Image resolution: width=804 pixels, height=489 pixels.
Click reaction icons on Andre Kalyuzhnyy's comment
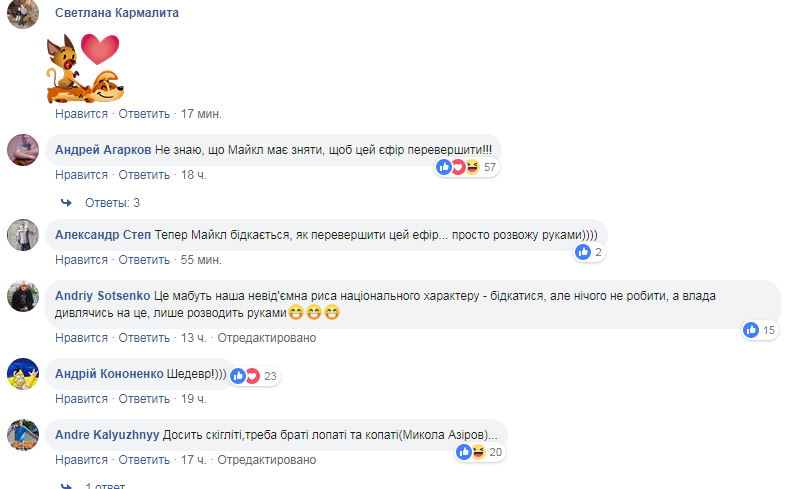point(470,452)
